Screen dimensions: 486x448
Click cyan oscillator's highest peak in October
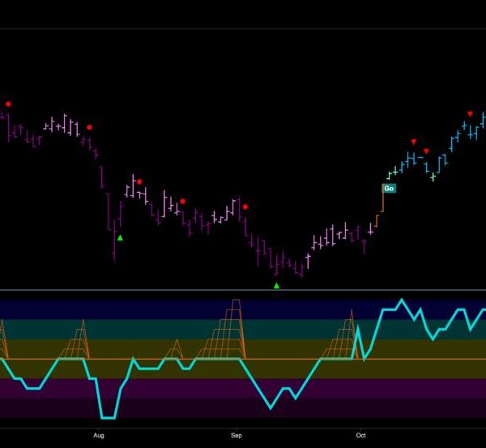point(402,300)
